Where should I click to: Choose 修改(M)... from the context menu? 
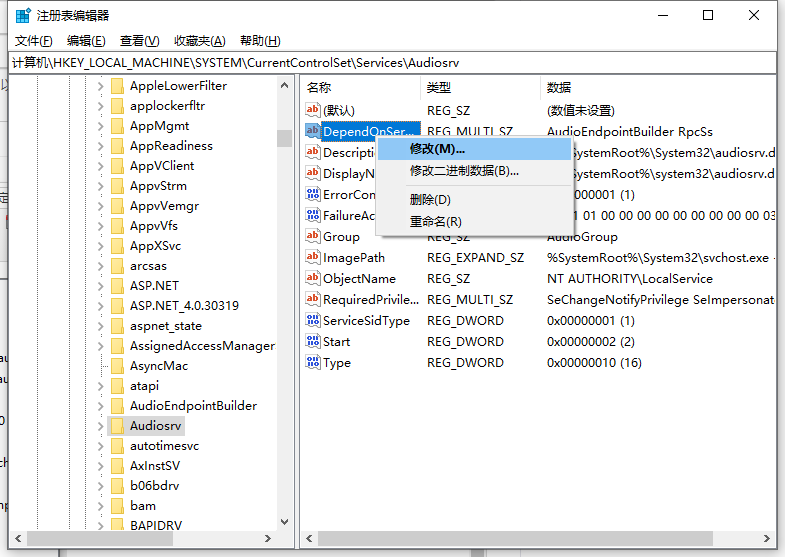click(437, 149)
